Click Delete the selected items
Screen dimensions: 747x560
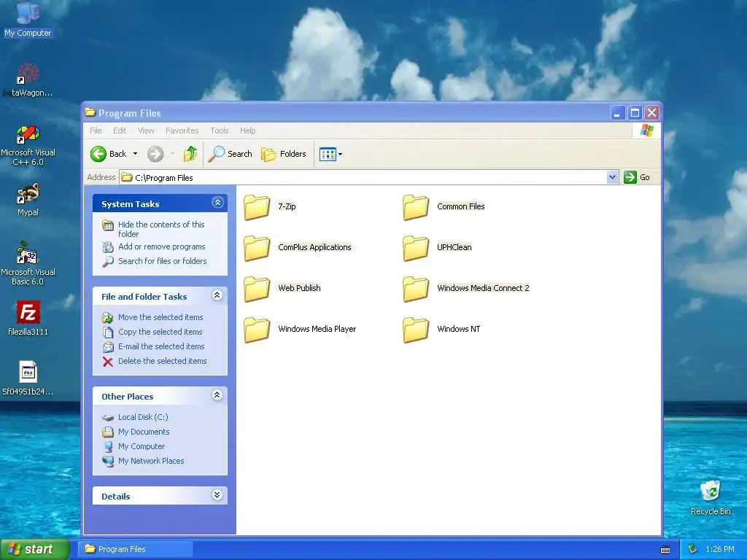[x=163, y=361]
